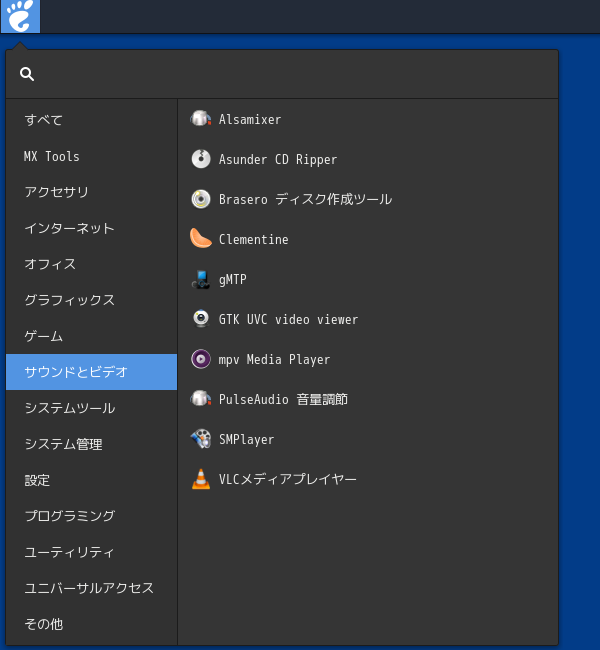Launch Brasero disc burning tool icon
The width and height of the screenshot is (600, 650).
point(201,199)
